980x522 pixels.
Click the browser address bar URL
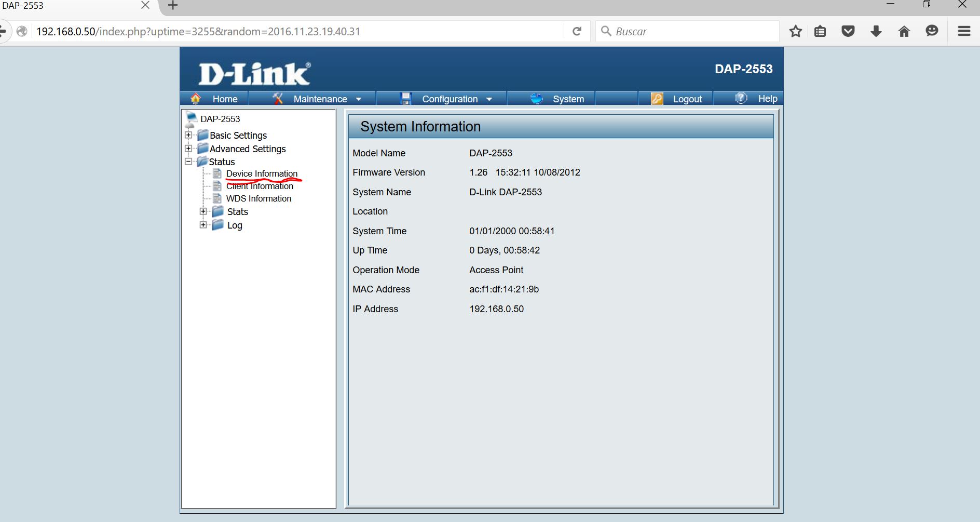198,31
